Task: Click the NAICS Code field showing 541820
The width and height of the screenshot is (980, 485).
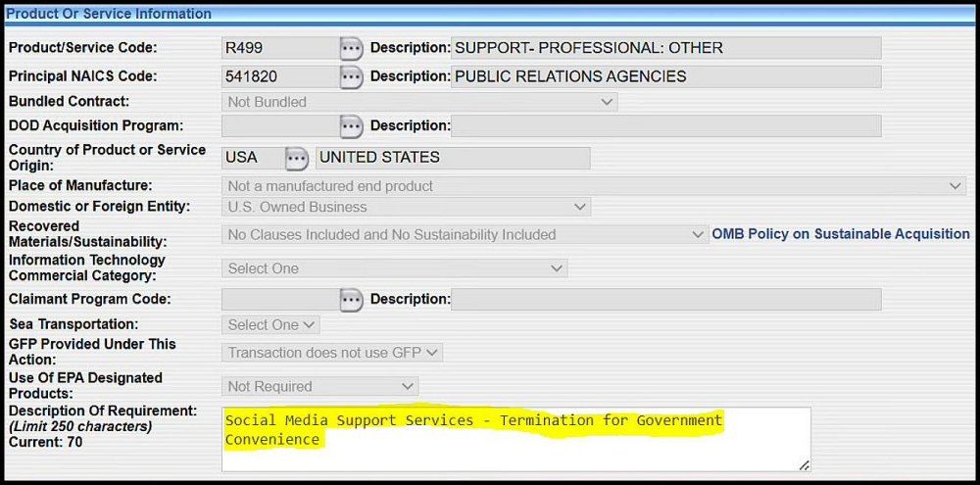Action: tap(279, 76)
